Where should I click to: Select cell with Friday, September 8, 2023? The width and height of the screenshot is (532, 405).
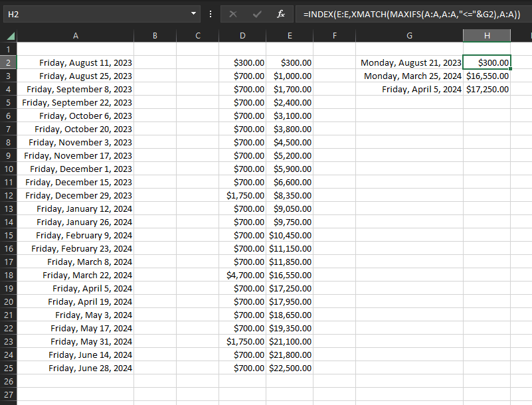75,89
